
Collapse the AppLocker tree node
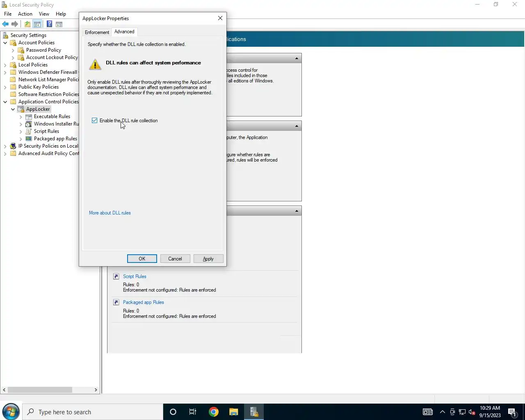pyautogui.click(x=13, y=109)
